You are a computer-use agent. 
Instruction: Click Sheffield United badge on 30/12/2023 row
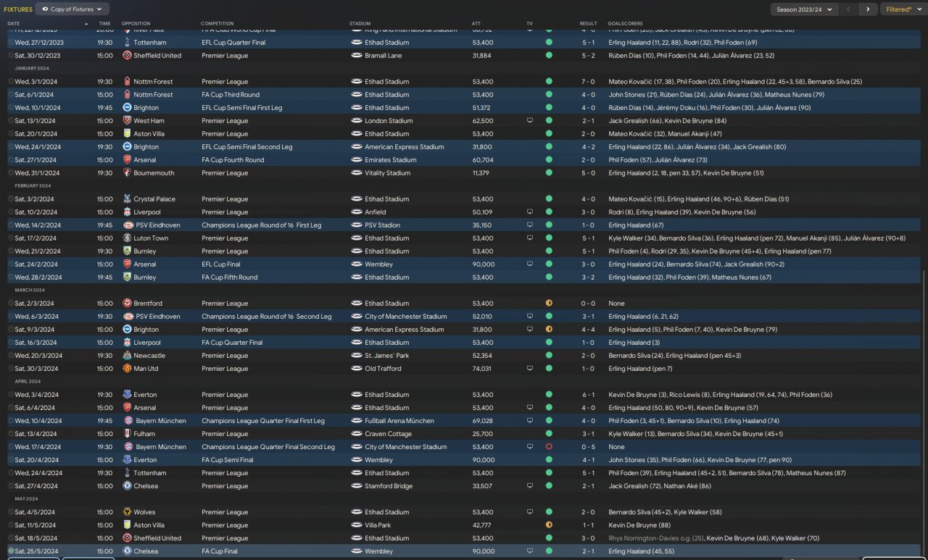(128, 56)
